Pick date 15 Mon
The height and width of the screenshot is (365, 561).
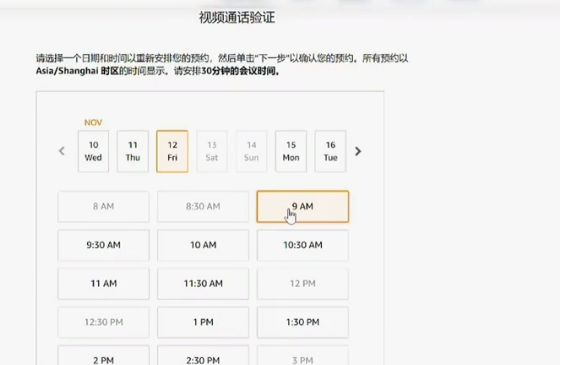click(291, 151)
